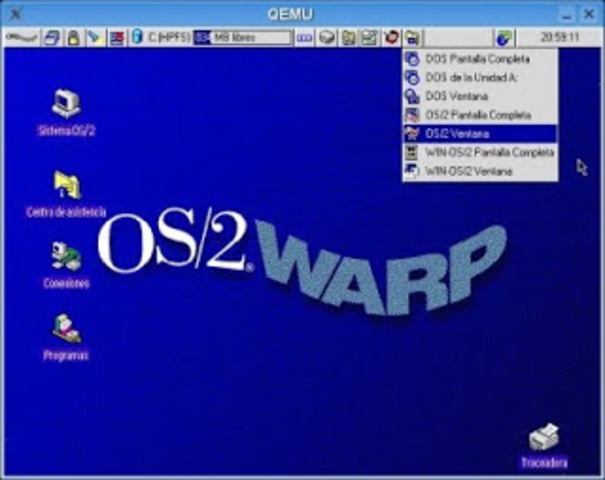The image size is (605, 480).
Task: Click the Trituradora label text
Action: 544,463
